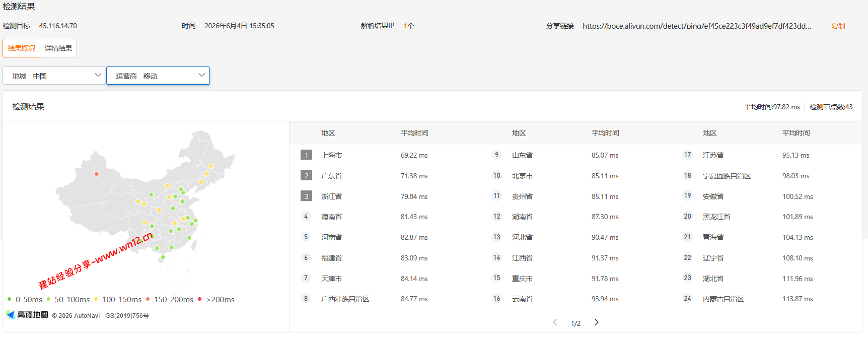
Task: Click the 2026年6月4日 15:35:05 timestamp
Action: [x=239, y=26]
